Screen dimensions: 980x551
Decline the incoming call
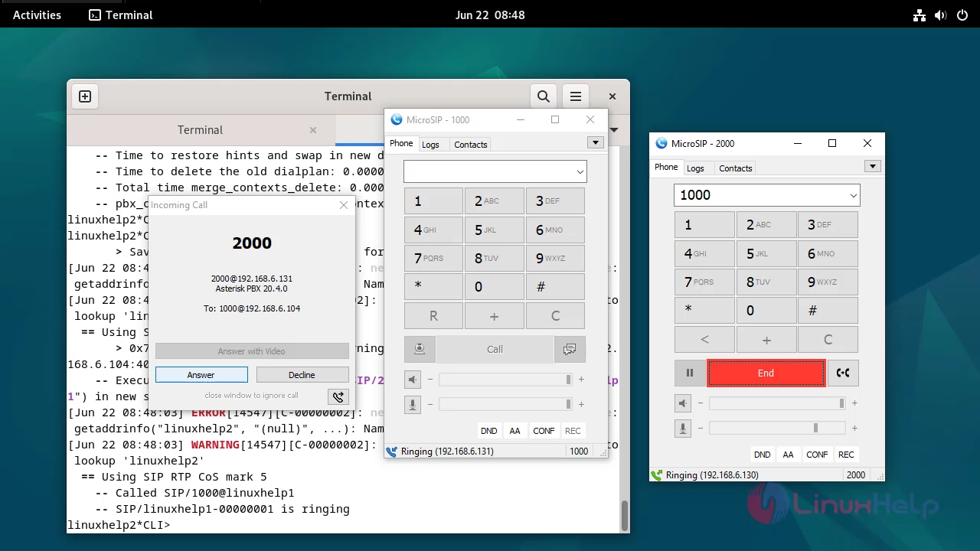(302, 375)
